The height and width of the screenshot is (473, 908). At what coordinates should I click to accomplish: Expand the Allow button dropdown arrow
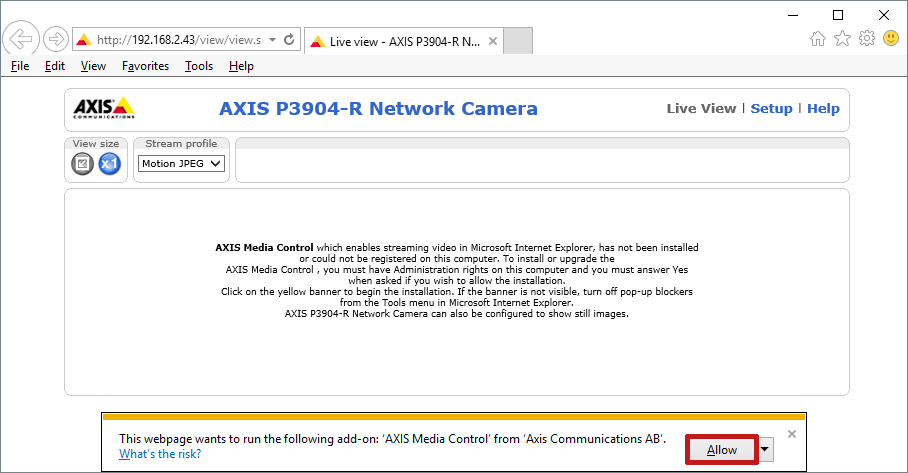pos(766,450)
